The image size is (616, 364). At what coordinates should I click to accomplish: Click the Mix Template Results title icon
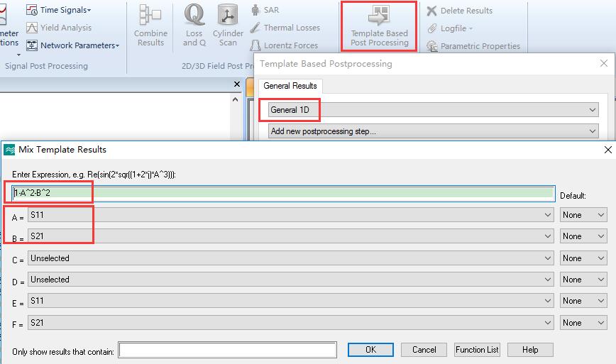pyautogui.click(x=9, y=150)
